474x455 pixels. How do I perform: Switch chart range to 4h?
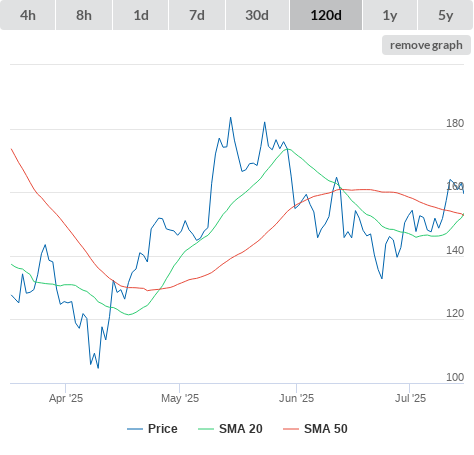point(28,15)
